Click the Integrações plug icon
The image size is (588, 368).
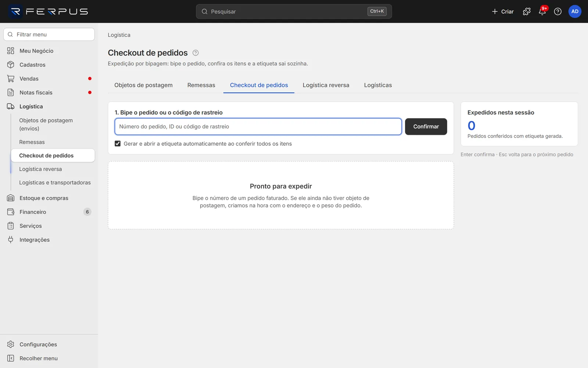pos(11,240)
